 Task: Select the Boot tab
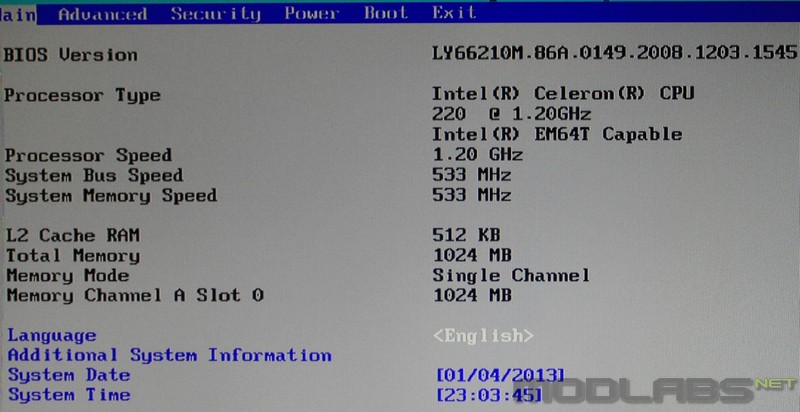(x=386, y=13)
